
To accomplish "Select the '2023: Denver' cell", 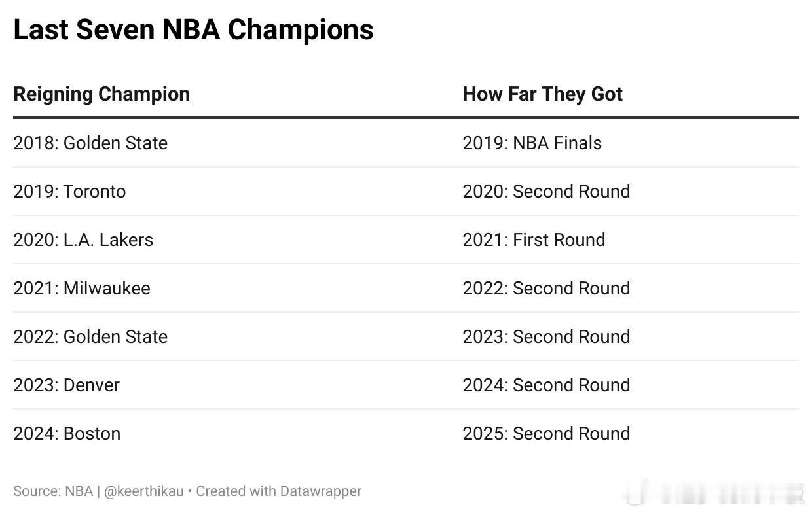I will pyautogui.click(x=66, y=385).
